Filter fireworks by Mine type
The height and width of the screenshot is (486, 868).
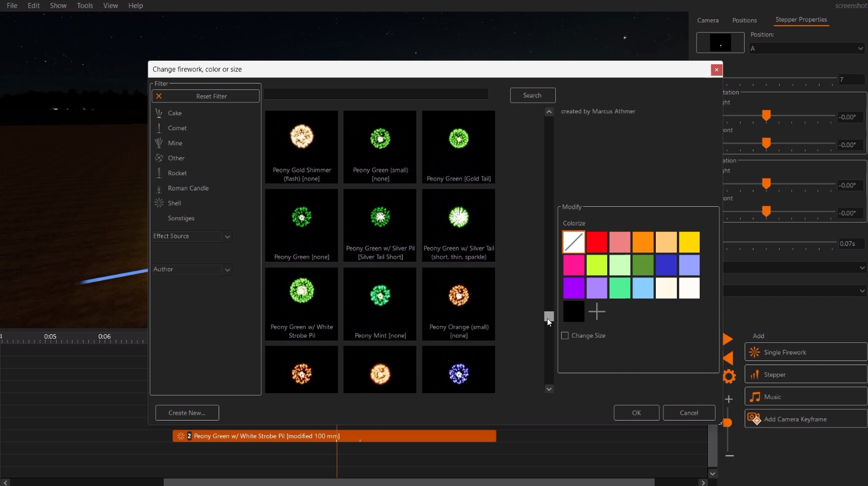[x=175, y=143]
